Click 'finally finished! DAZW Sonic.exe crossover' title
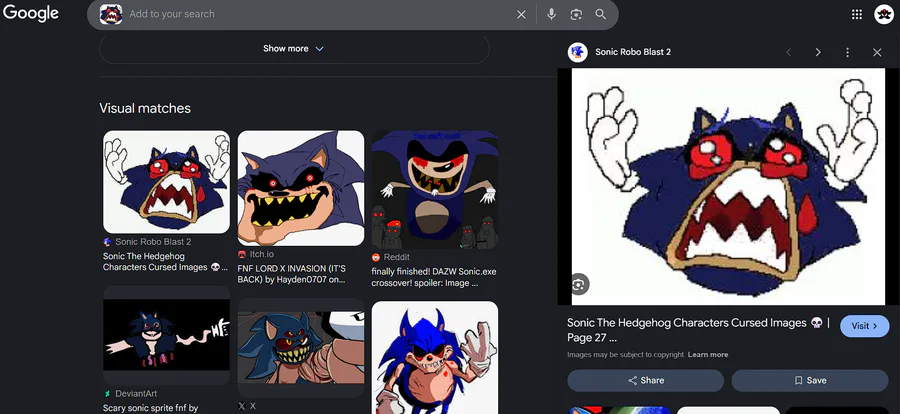This screenshot has width=900, height=414. (x=433, y=277)
